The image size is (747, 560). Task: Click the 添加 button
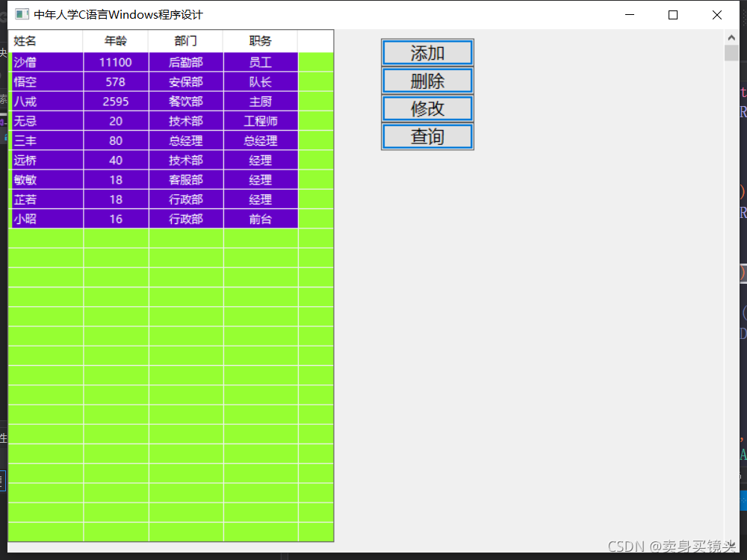[x=427, y=52]
